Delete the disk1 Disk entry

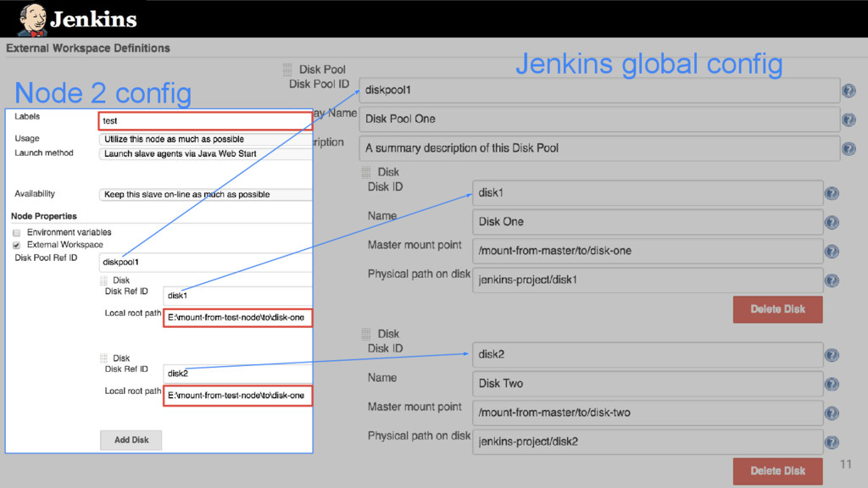click(778, 309)
